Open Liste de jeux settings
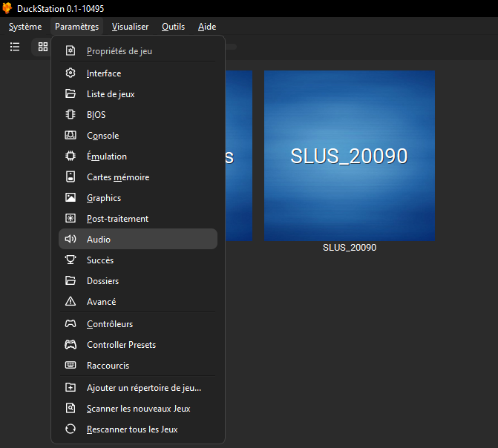 pos(138,93)
